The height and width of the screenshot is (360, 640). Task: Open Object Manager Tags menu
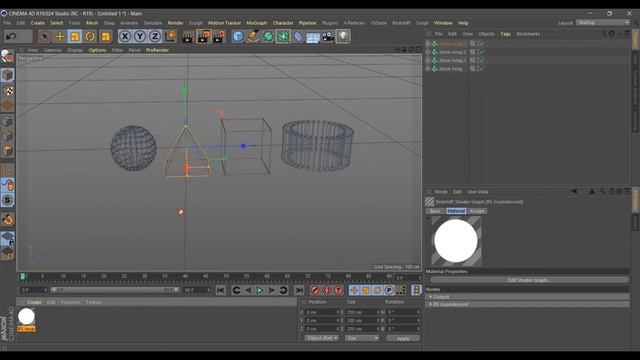coord(506,34)
